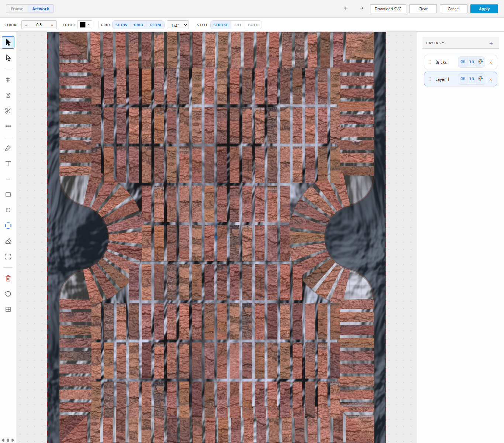This screenshot has height=443, width=504.
Task: Select the dashed blue rounded shape tool
Action: 8,226
